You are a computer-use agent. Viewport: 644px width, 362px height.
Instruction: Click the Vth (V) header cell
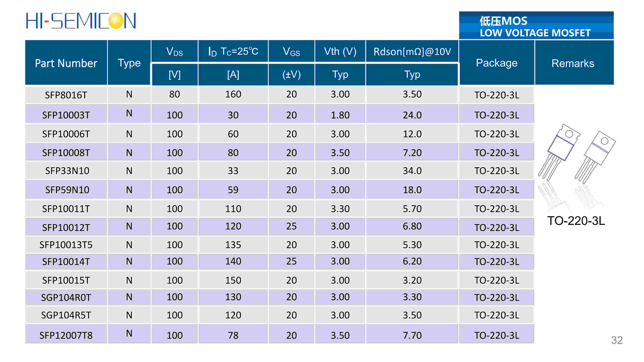[340, 51]
